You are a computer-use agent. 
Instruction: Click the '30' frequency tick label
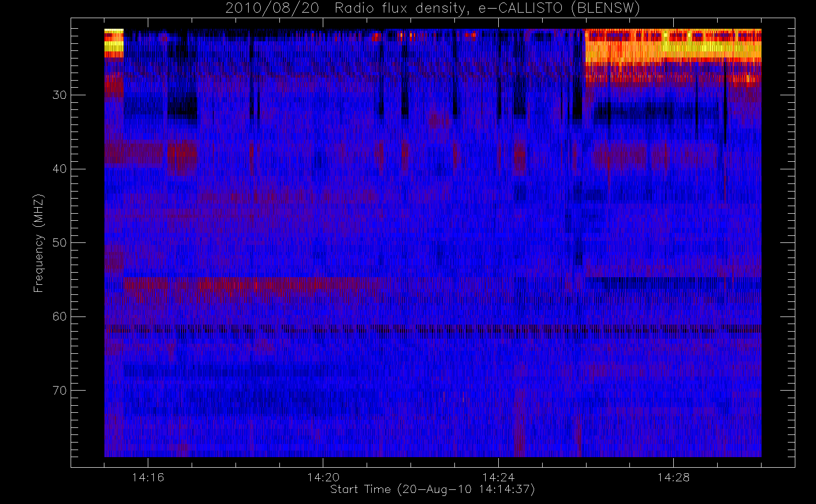click(x=60, y=95)
